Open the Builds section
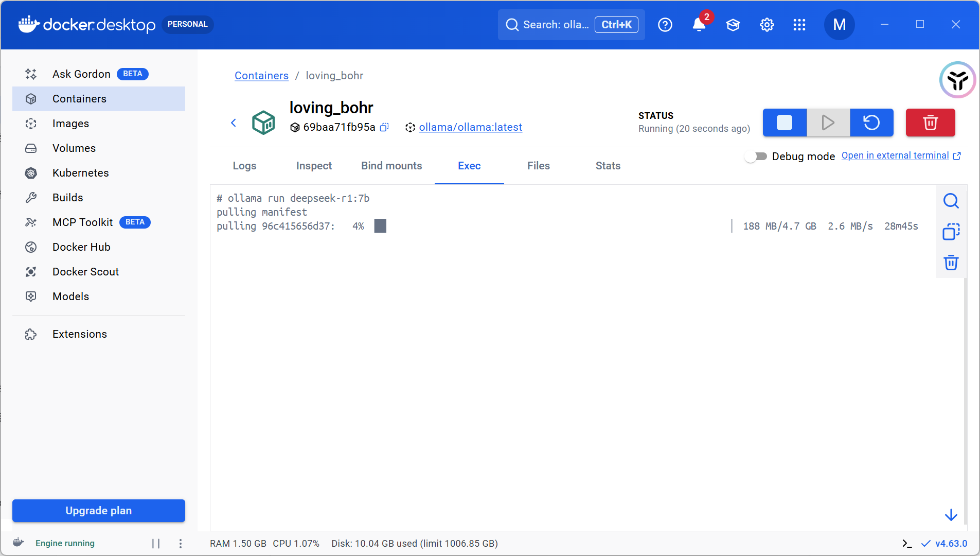 (x=99, y=198)
